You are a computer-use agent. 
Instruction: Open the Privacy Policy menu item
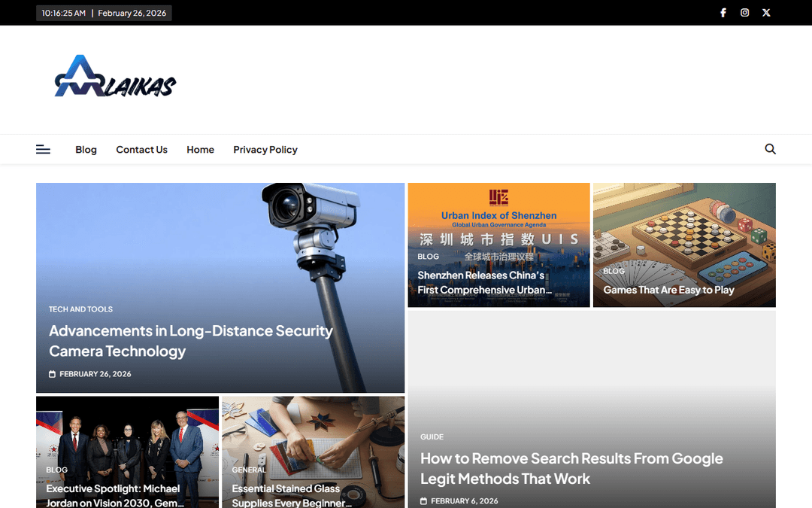(x=265, y=150)
